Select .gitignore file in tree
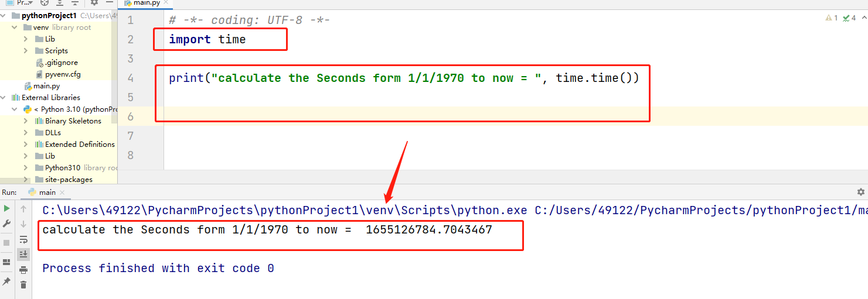 [59, 63]
